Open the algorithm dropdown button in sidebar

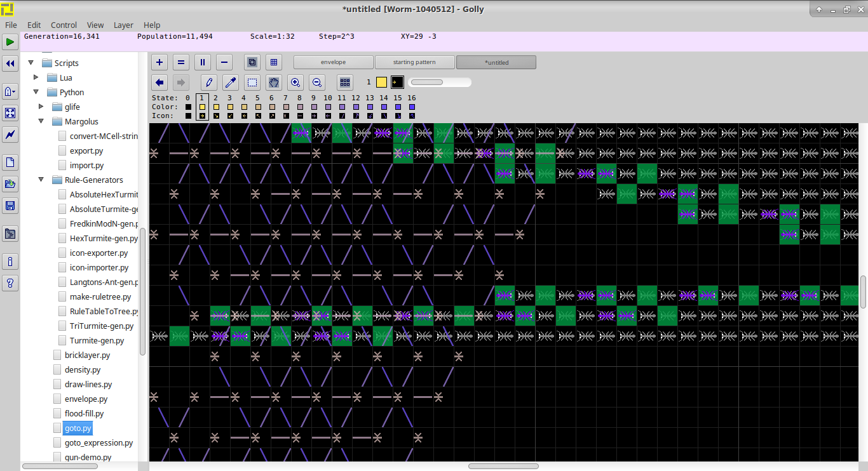10,91
